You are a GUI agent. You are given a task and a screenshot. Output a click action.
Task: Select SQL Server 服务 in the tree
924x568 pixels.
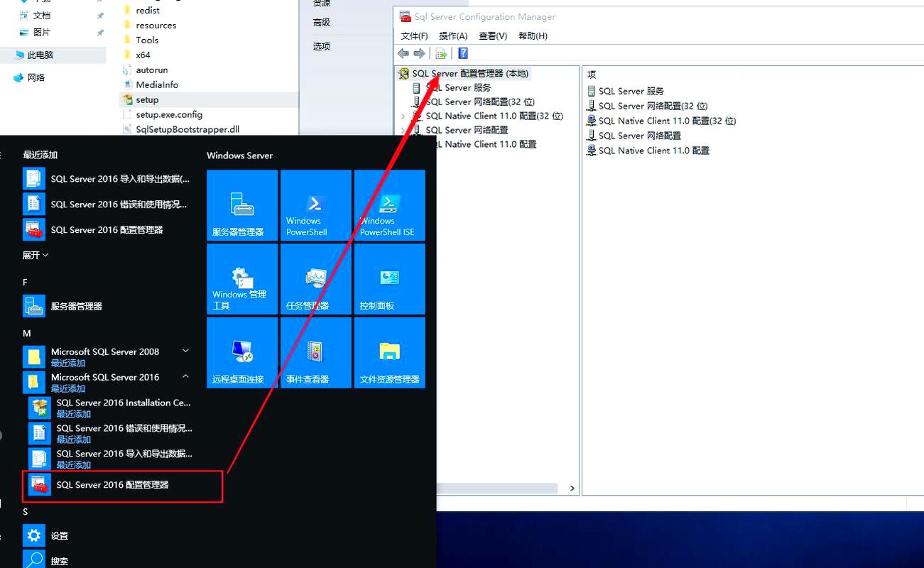458,87
